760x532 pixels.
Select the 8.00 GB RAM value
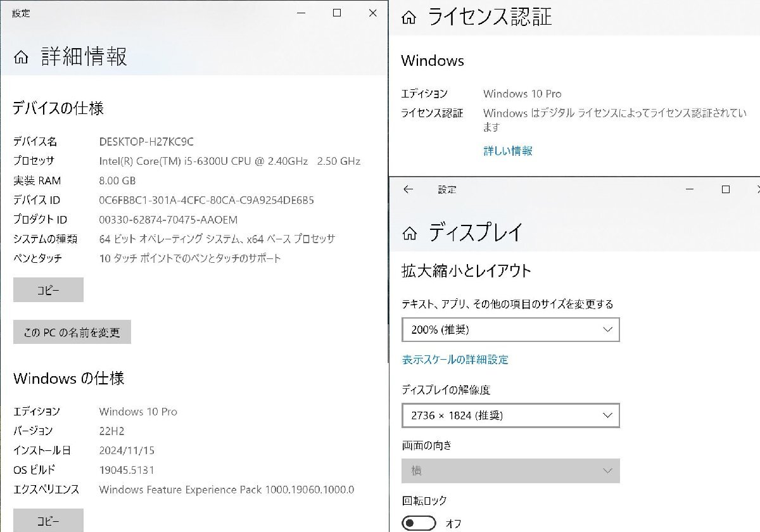[117, 180]
